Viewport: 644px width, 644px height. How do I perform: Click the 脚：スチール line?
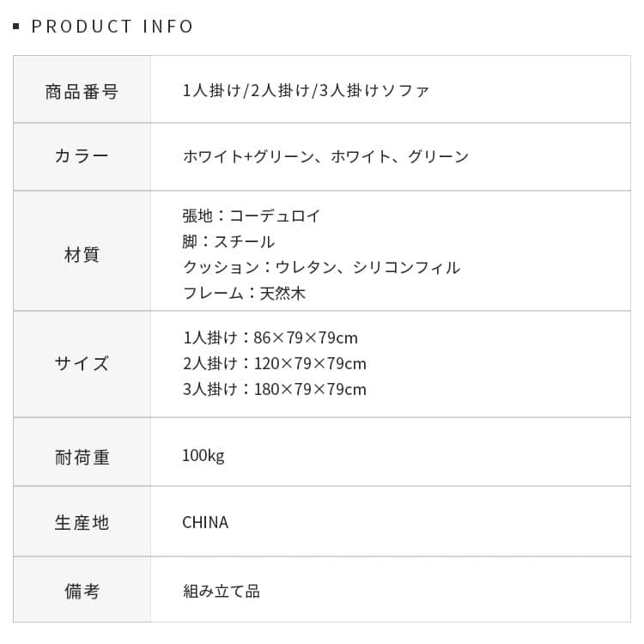(x=228, y=241)
